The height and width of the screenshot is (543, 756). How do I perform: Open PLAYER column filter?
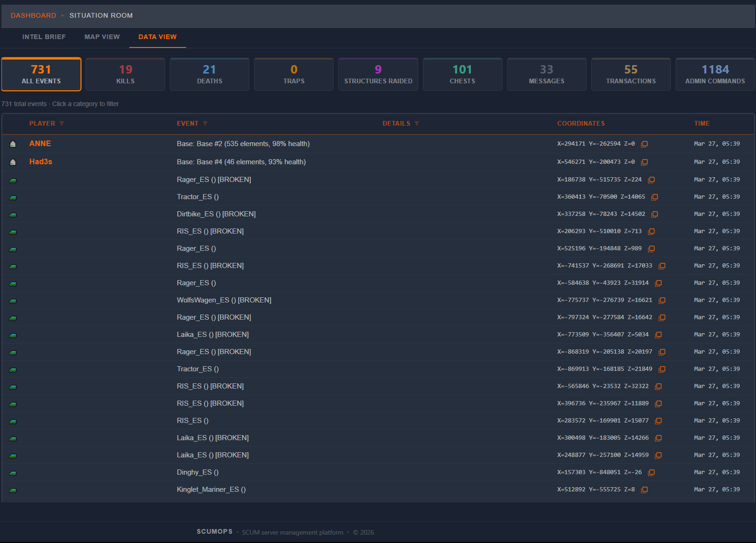click(62, 124)
